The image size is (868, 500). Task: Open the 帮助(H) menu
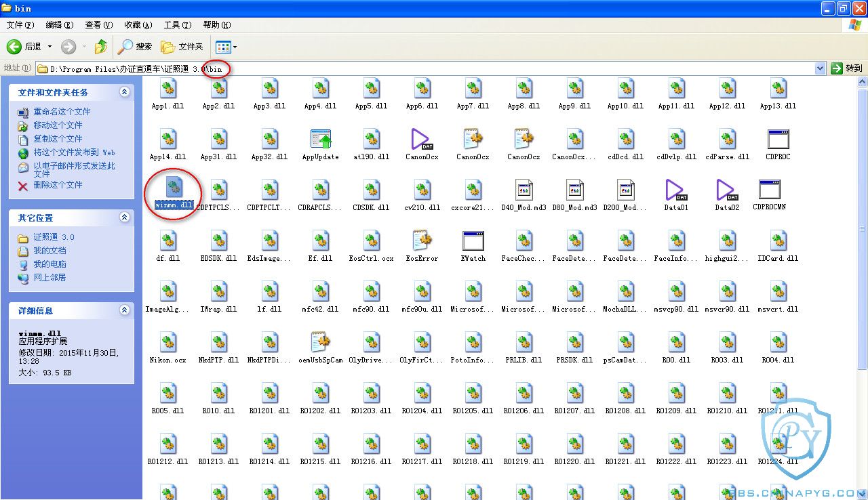click(217, 25)
